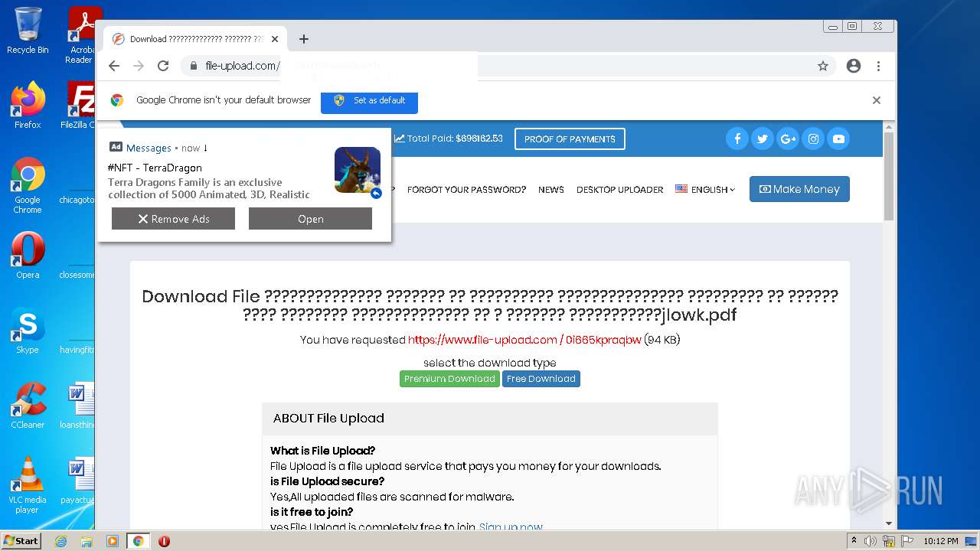The width and height of the screenshot is (980, 551).
Task: Open the site's Facebook page icon
Action: (737, 139)
